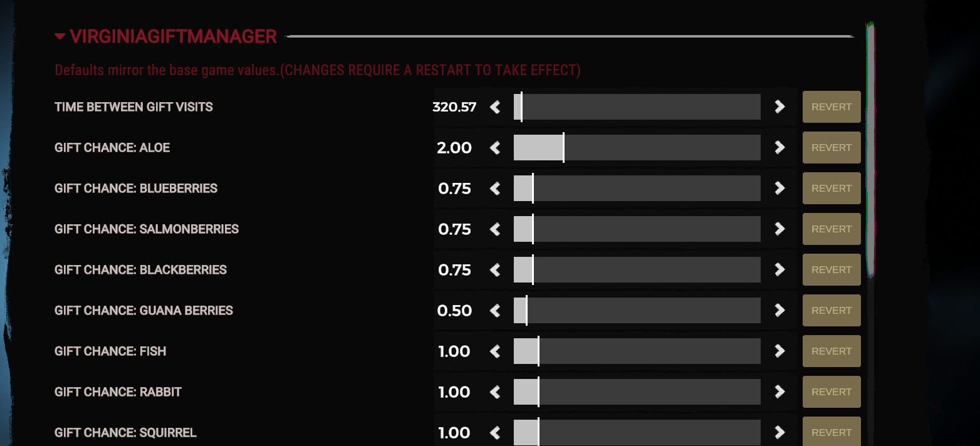Image resolution: width=980 pixels, height=446 pixels.
Task: Lower the Blackberries gift chance
Action: click(x=495, y=270)
